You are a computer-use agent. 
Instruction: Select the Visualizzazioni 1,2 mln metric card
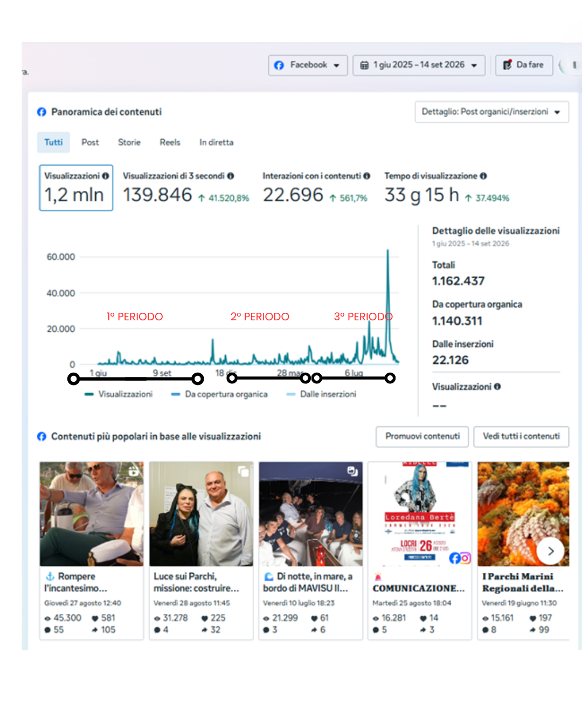76,188
